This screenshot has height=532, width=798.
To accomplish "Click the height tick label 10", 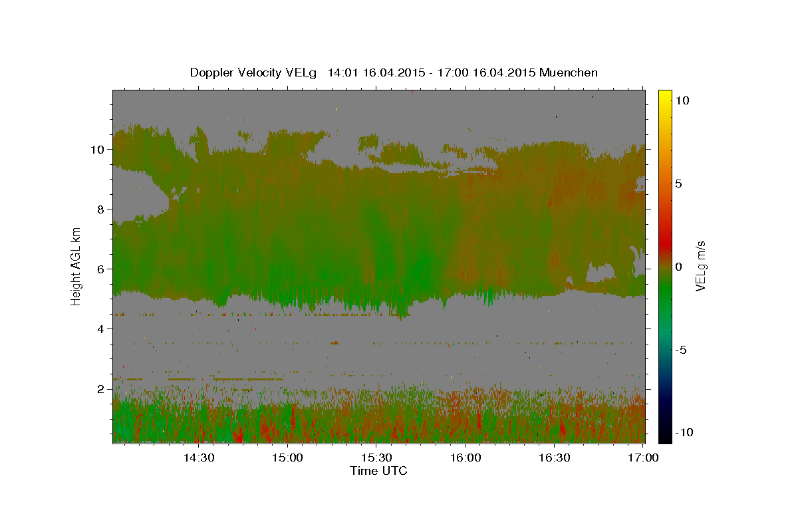I will [x=97, y=150].
